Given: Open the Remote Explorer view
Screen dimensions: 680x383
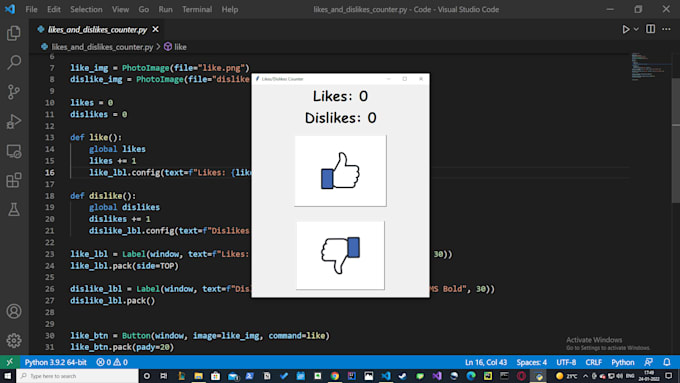Looking at the screenshot, I should 14,151.
